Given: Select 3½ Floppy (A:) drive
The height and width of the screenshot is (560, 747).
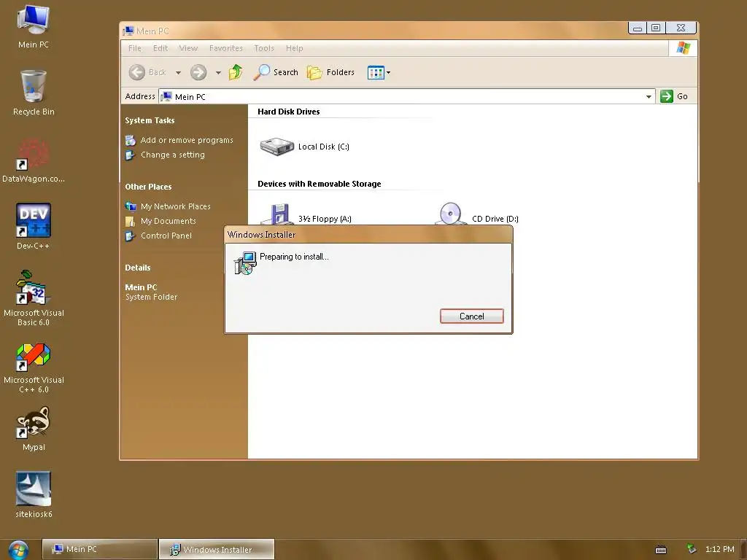Looking at the screenshot, I should [306, 217].
